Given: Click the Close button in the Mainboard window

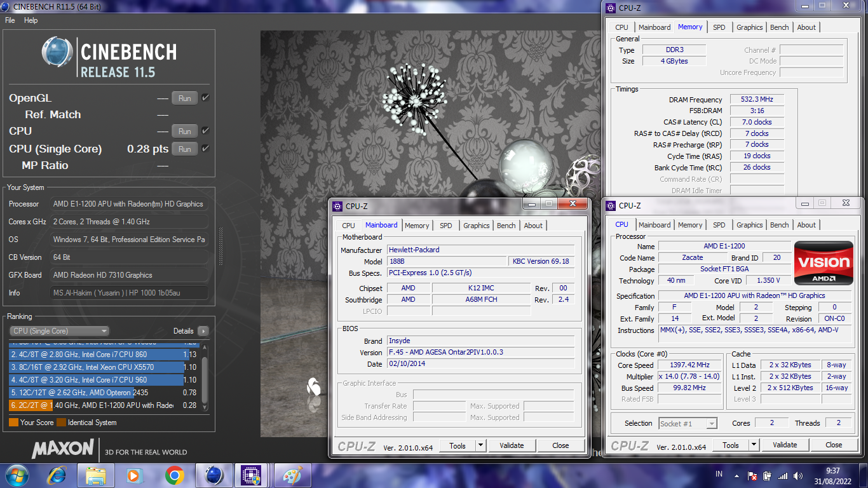Looking at the screenshot, I should click(x=560, y=445).
